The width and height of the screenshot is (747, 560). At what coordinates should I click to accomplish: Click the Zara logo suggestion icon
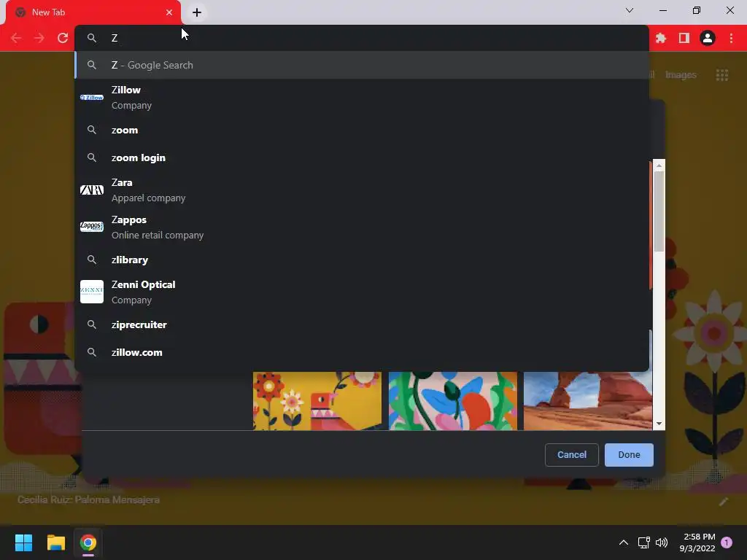click(92, 190)
